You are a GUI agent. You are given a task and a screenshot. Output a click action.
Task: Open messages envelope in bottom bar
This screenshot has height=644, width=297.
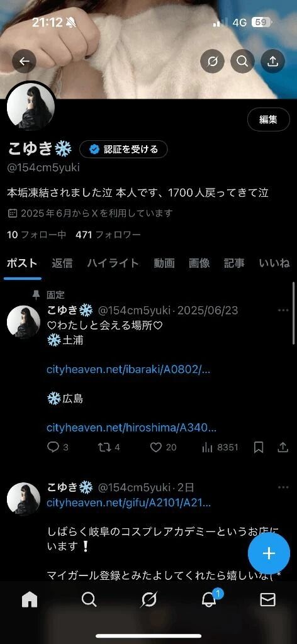coord(268,600)
